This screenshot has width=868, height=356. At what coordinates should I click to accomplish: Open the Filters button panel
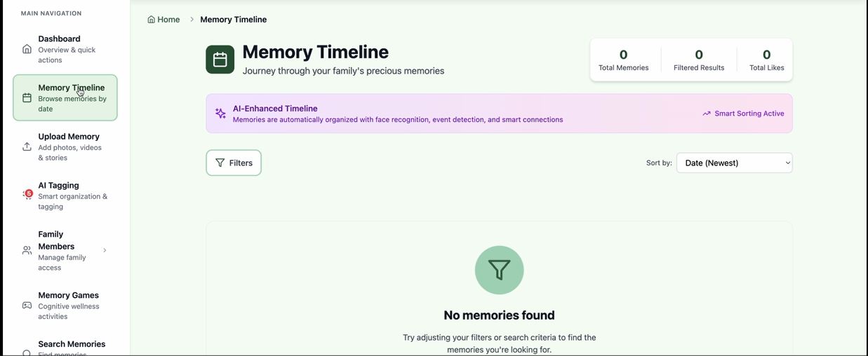click(x=234, y=163)
